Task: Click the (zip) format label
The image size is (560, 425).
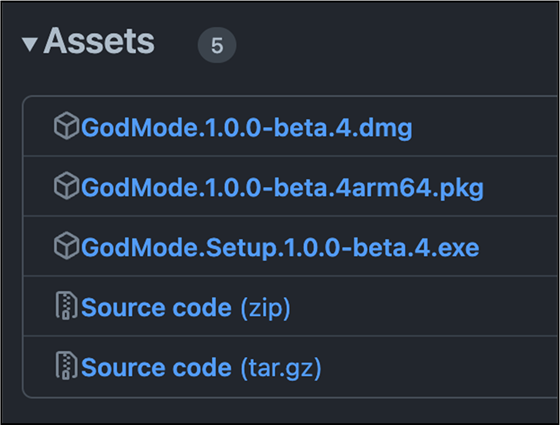Action: (x=265, y=308)
